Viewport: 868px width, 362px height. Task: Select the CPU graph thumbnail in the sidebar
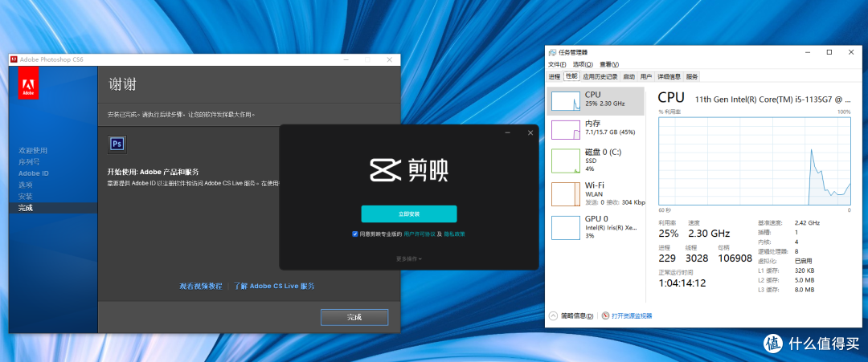point(566,100)
